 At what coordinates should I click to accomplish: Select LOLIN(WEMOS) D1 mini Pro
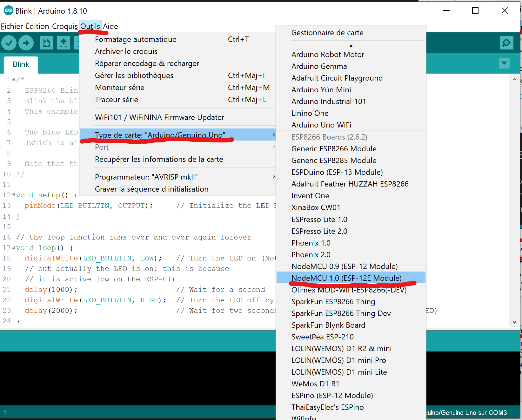point(351,360)
